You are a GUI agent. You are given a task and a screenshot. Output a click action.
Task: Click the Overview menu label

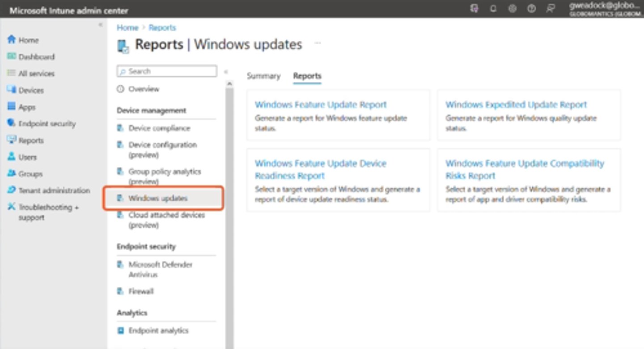(144, 89)
